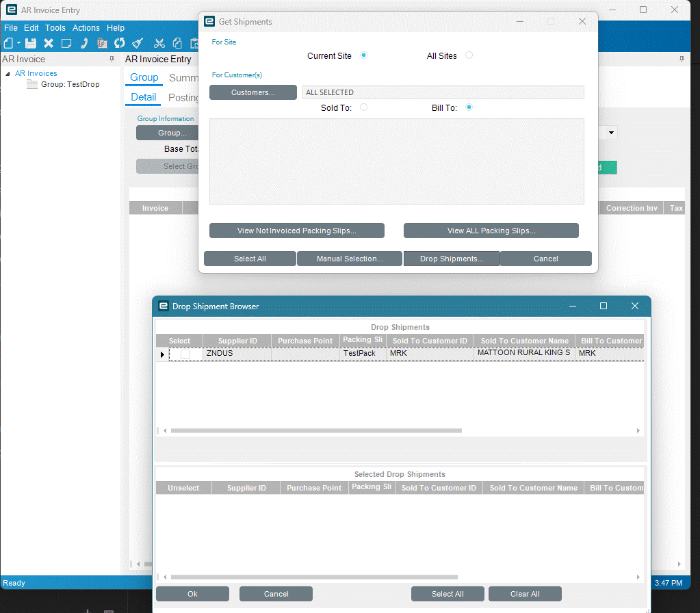Select the All Sites radio button

469,55
